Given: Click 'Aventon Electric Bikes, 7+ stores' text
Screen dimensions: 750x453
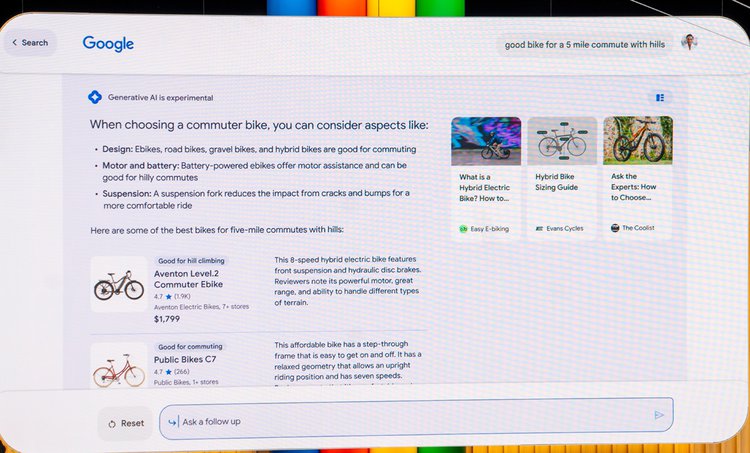Looking at the screenshot, I should click(x=201, y=307).
